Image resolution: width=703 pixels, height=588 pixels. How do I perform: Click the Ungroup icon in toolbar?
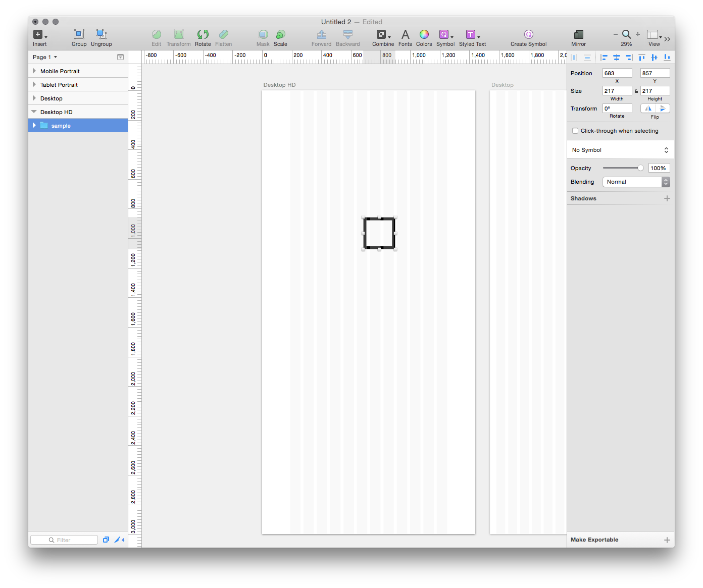pyautogui.click(x=101, y=34)
